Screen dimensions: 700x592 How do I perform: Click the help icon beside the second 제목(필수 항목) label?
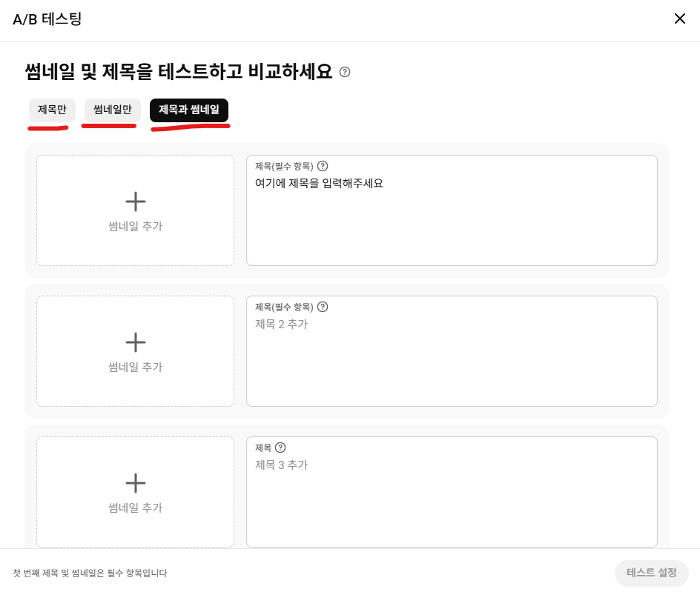323,307
